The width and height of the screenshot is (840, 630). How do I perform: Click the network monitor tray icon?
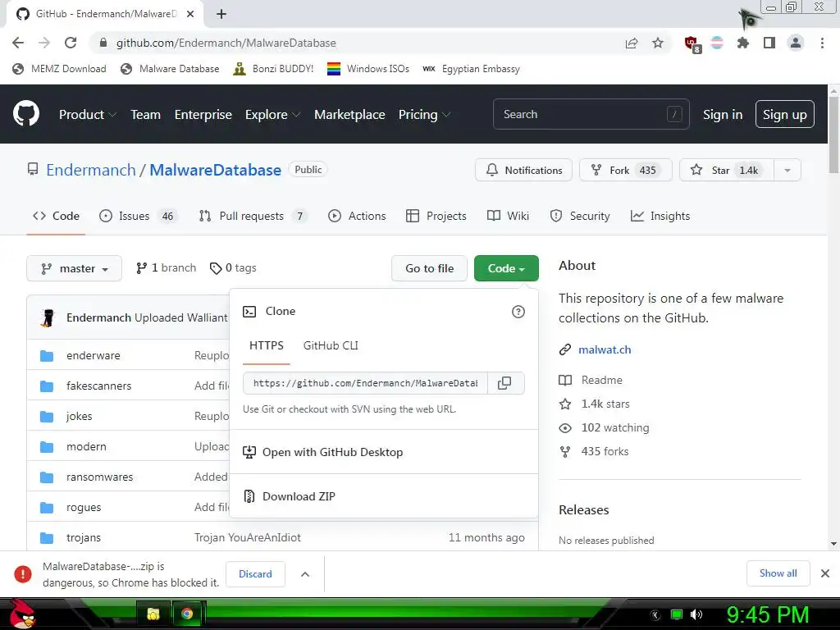pos(677,614)
